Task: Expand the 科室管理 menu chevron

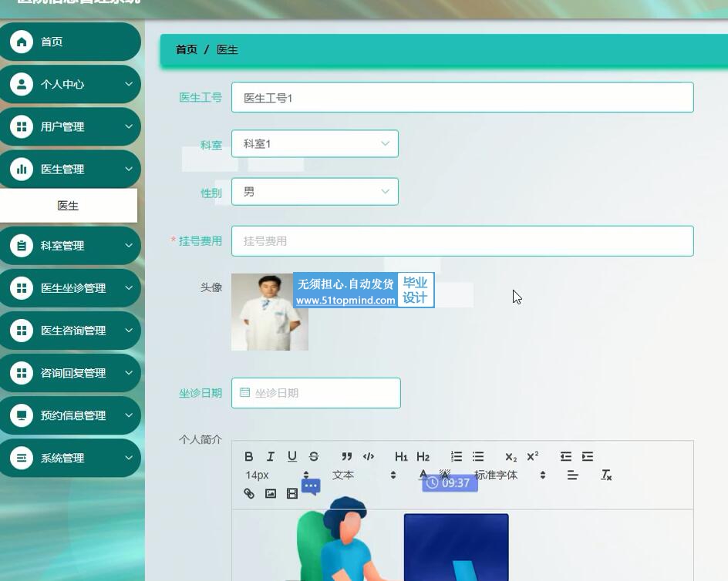Action: pyautogui.click(x=129, y=246)
